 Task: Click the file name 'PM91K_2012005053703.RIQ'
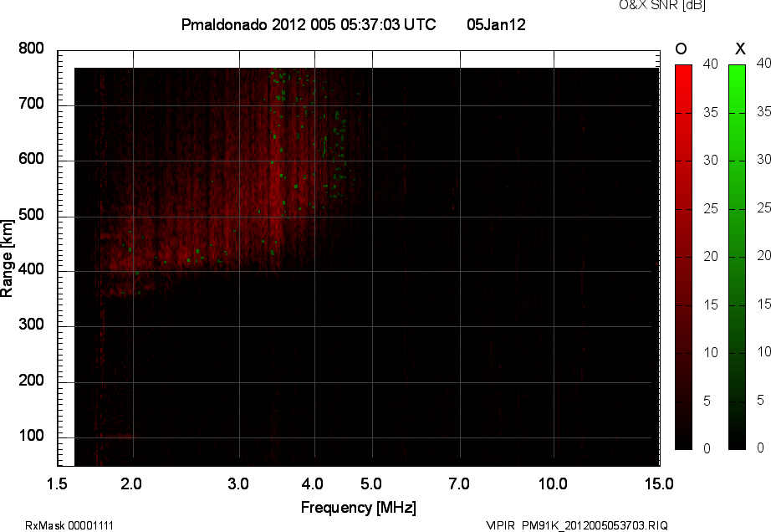(595, 525)
